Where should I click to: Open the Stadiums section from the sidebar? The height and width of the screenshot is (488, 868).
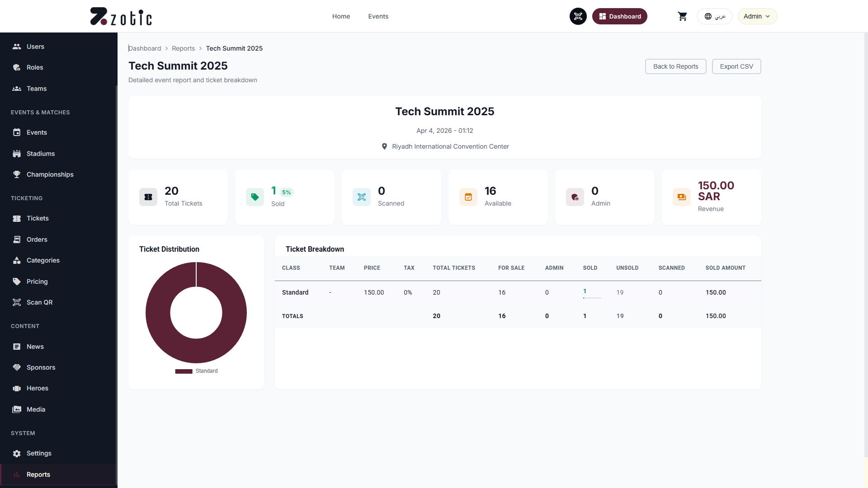pos(40,154)
